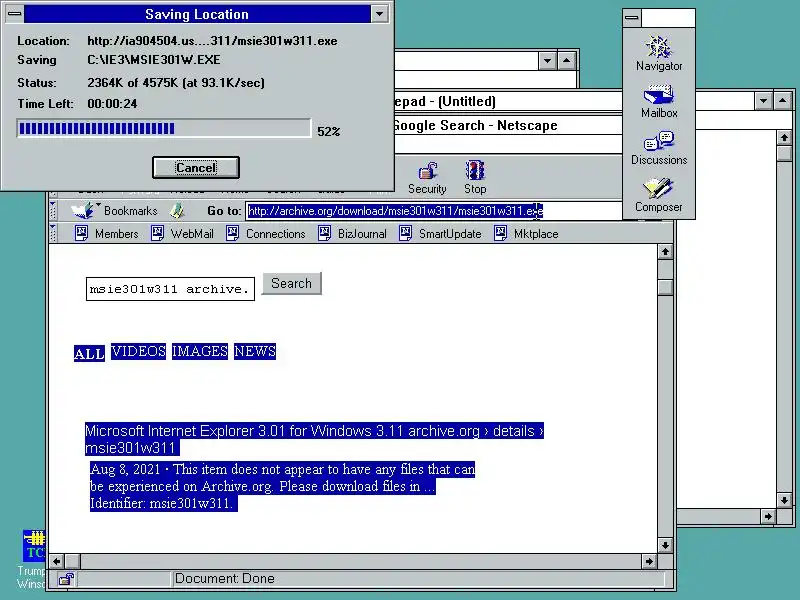The image size is (800, 600).
Task: Click the 52% progress percentage label
Action: pos(329,132)
